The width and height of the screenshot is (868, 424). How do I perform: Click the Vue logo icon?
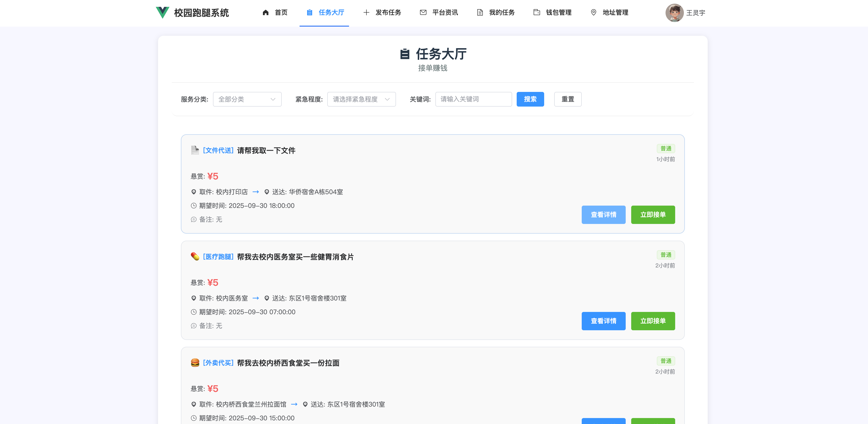(162, 12)
